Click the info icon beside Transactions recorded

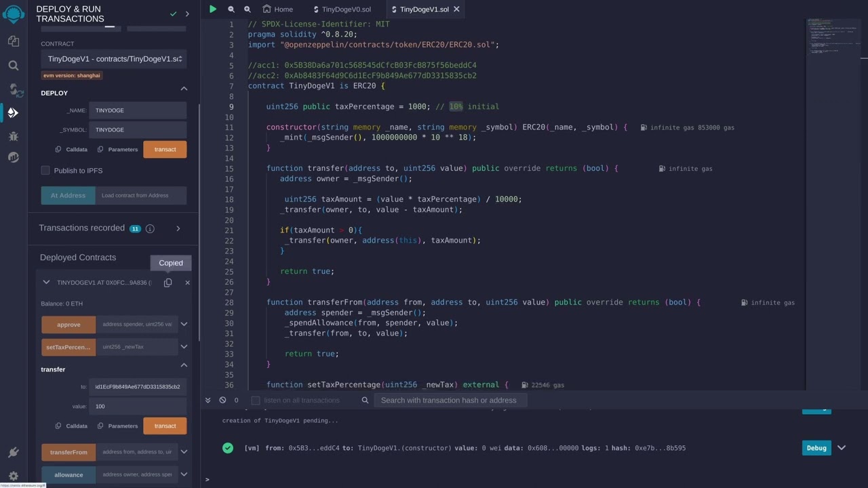(150, 228)
